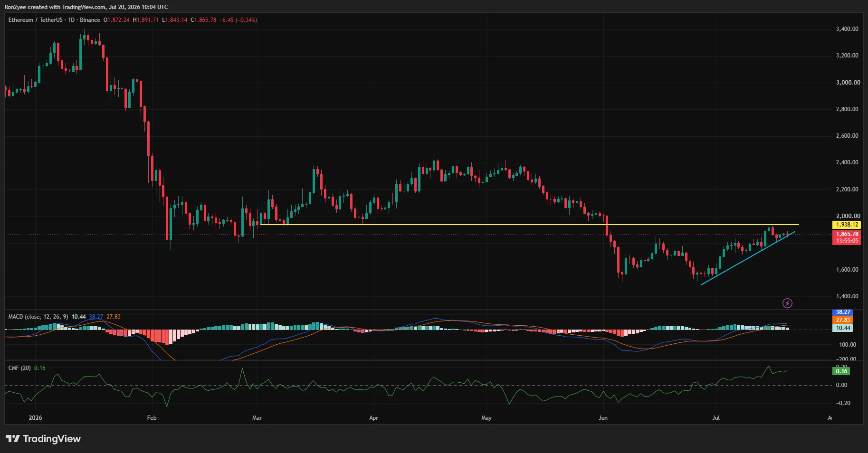Click the 2,000.00 price axis label
Image resolution: width=868 pixels, height=453 pixels.
pos(848,216)
